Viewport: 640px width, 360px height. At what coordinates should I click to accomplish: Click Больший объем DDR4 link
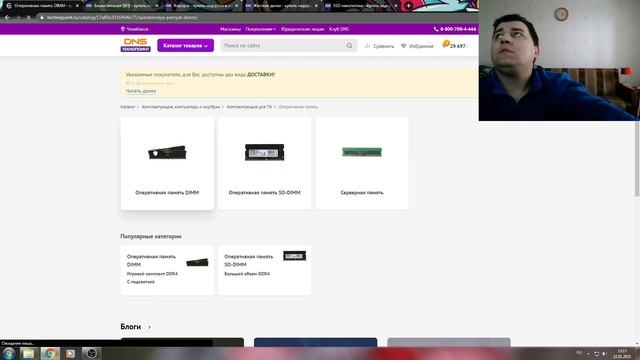247,274
